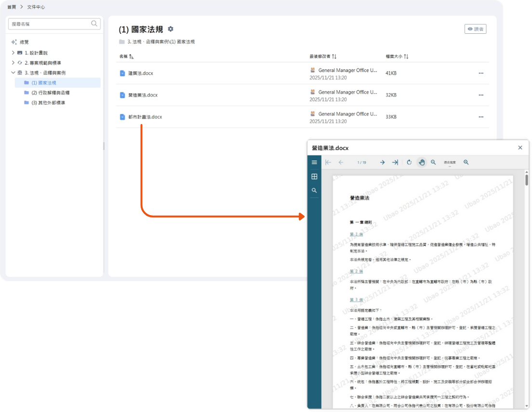The image size is (532, 412).
Task: Open the viewer hamburger menu
Action: tap(314, 163)
